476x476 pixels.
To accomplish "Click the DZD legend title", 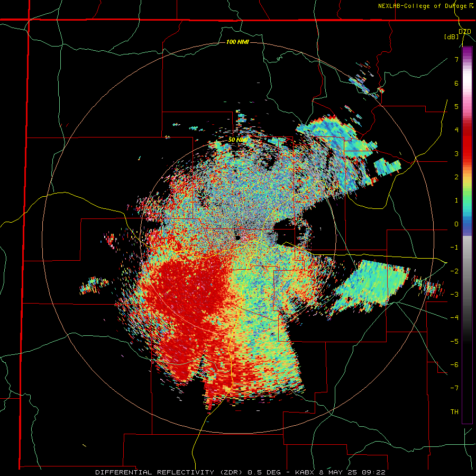I will [x=465, y=32].
